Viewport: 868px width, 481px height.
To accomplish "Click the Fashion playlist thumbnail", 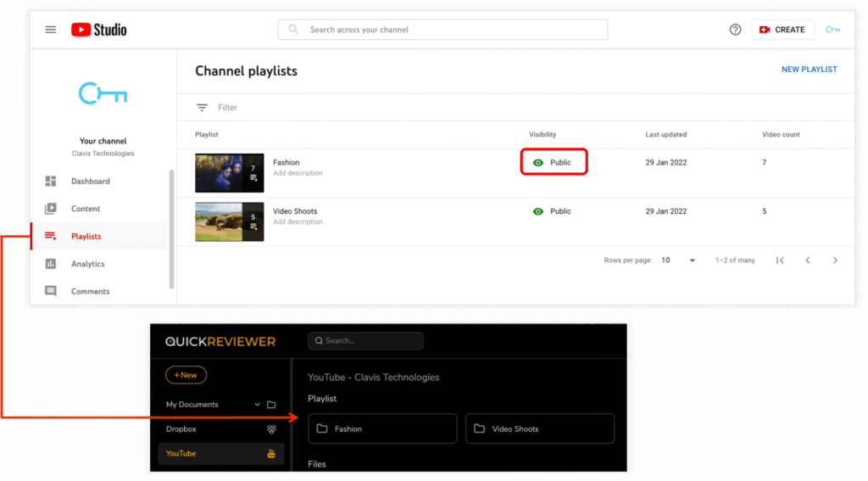I will [x=229, y=173].
